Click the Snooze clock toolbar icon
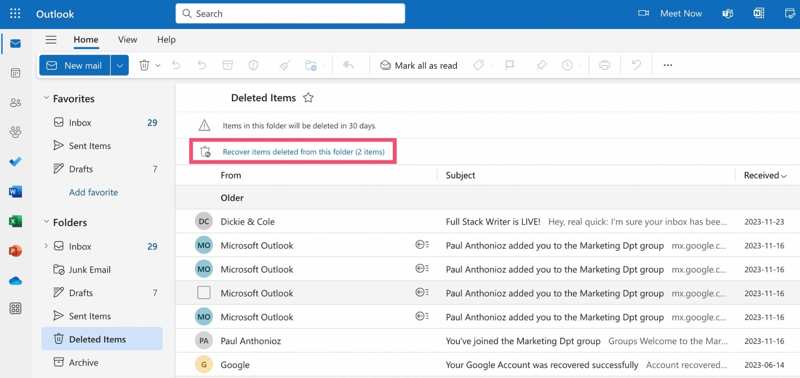800x378 pixels. 567,65
